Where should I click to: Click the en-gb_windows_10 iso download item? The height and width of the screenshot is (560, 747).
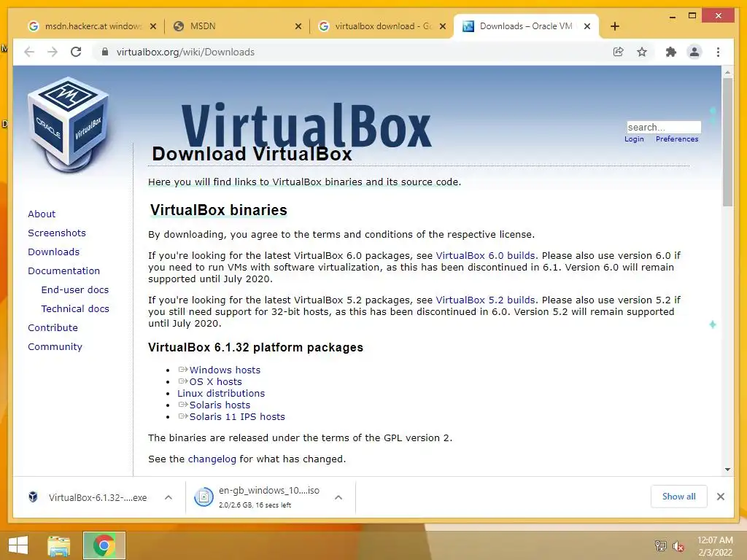(268, 497)
